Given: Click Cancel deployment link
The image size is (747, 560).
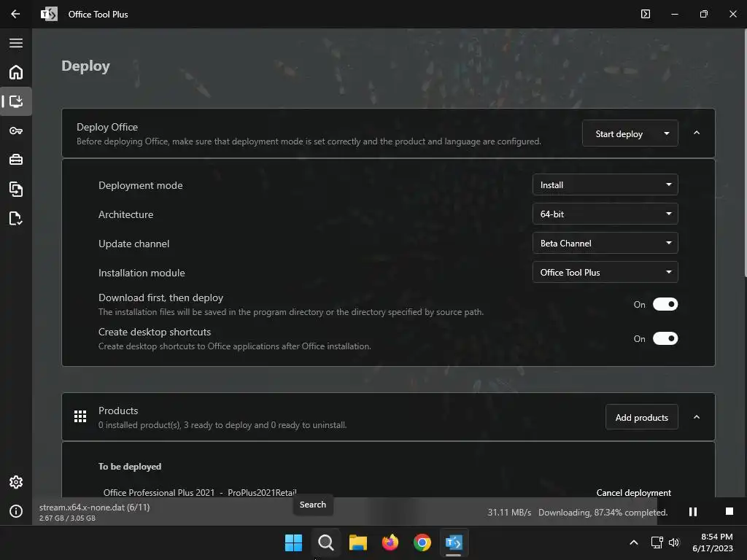Looking at the screenshot, I should coord(634,492).
